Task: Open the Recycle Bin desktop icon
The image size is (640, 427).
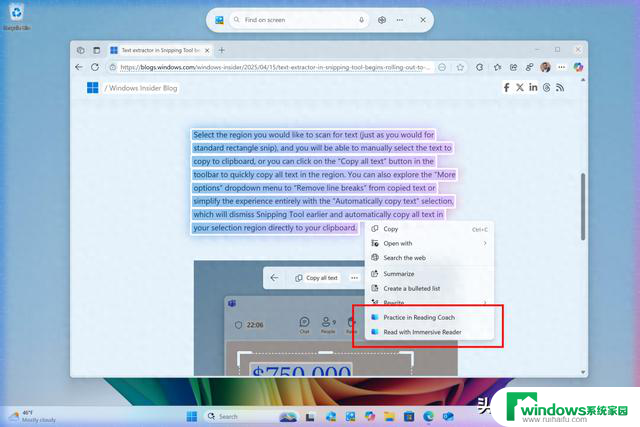Action: tap(16, 16)
